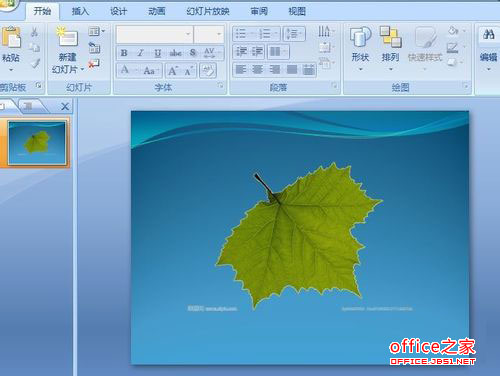Click the Delete Slide red X icon
Viewport: 500px width, 376px height.
(x=94, y=63)
